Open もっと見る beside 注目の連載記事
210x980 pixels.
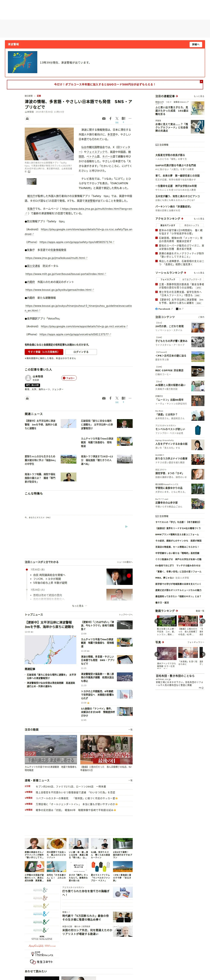[x=199, y=96]
